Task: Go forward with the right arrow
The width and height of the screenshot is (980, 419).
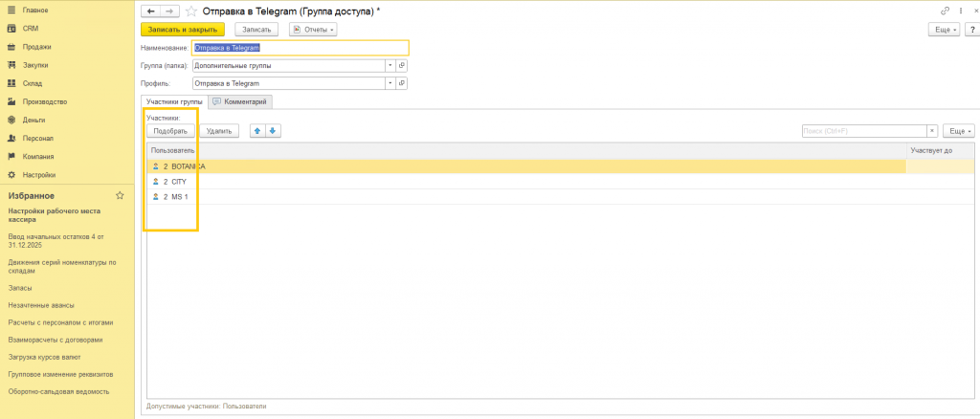Action: [x=169, y=11]
